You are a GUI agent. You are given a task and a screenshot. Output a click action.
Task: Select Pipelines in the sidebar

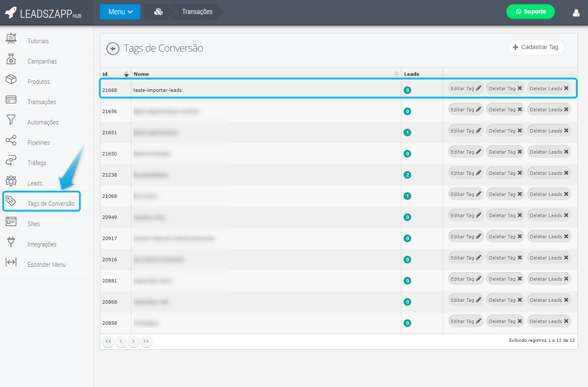[x=39, y=143]
